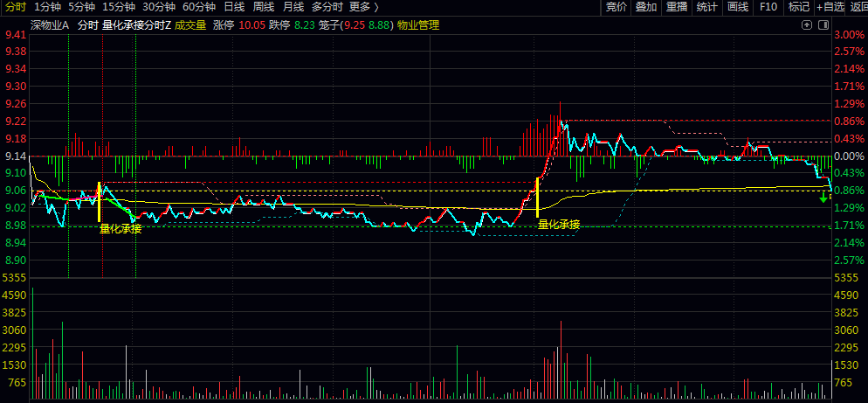Open 竞价 call auction view
The height and width of the screenshot is (403, 868).
(x=616, y=7)
